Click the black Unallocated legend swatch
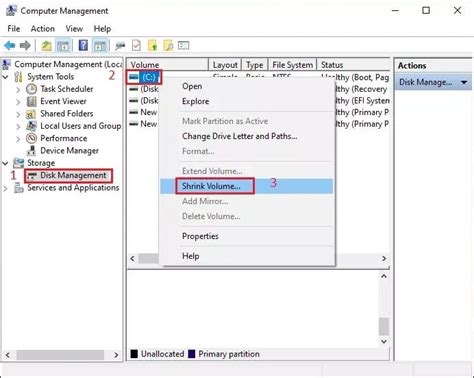Screen dimensions: 474x378 pos(134,354)
